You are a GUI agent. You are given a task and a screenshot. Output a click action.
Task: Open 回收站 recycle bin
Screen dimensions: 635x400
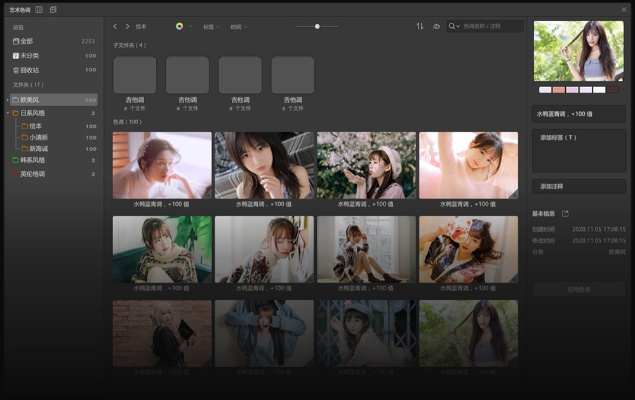tap(31, 70)
